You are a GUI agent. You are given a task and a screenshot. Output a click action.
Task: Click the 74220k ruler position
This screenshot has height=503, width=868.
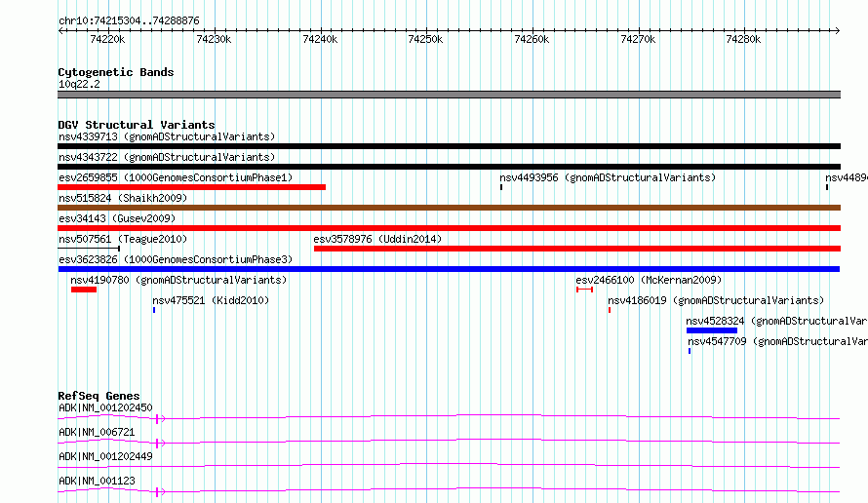107,39
